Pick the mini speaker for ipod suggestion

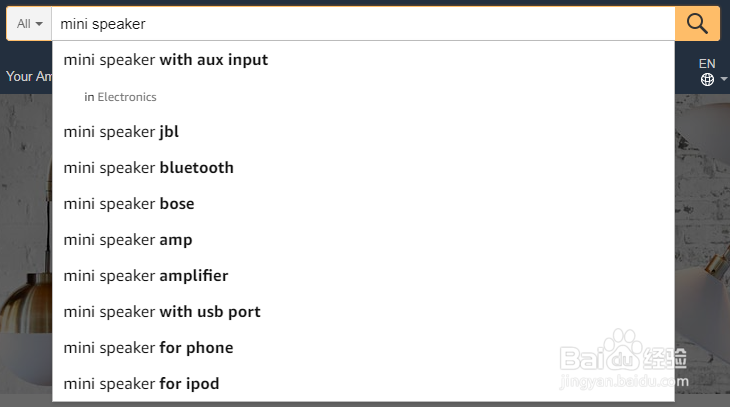coord(141,384)
